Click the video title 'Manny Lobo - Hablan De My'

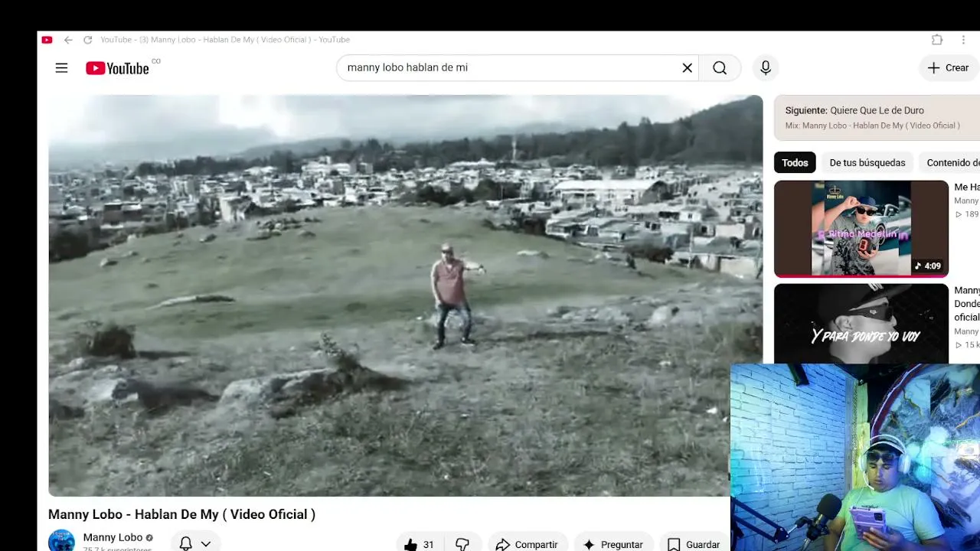coord(181,514)
